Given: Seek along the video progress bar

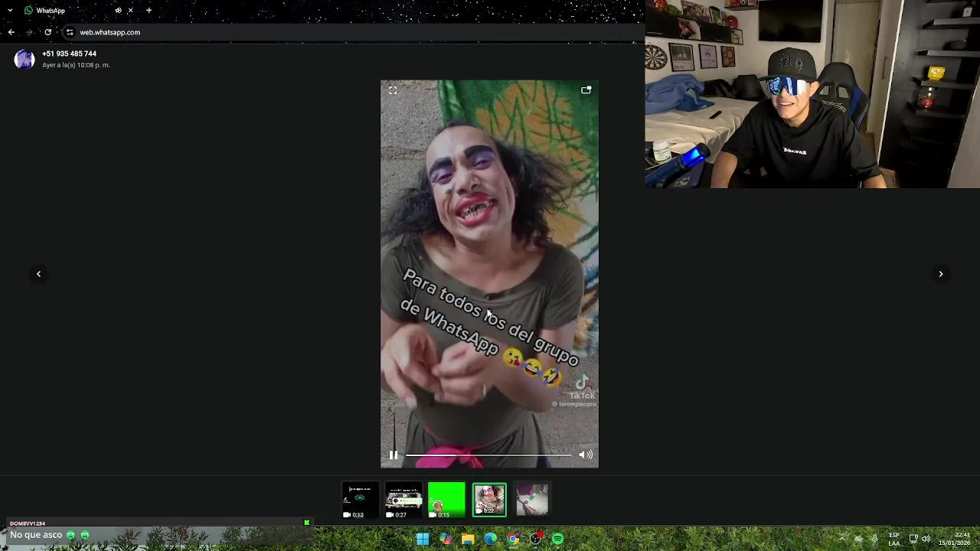Looking at the screenshot, I should click(488, 455).
